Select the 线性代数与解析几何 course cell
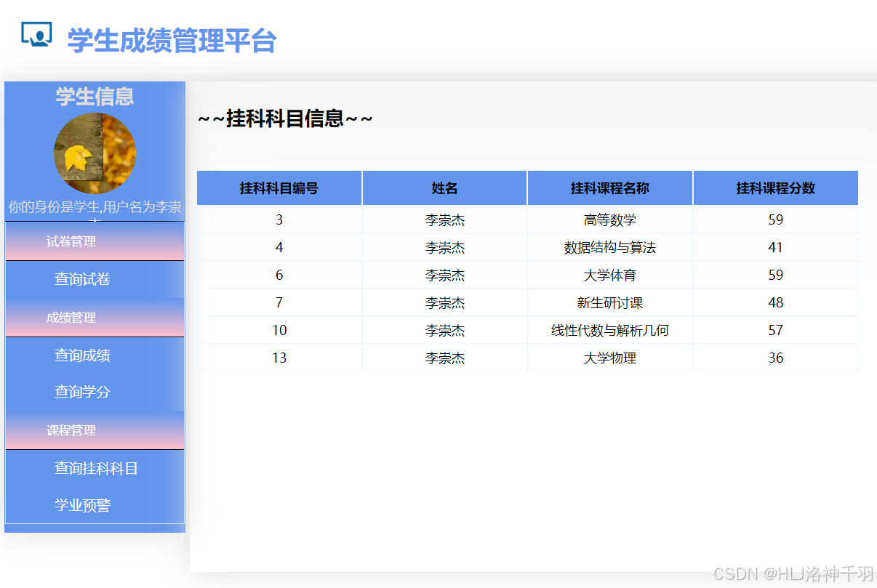The width and height of the screenshot is (877, 588). point(610,330)
